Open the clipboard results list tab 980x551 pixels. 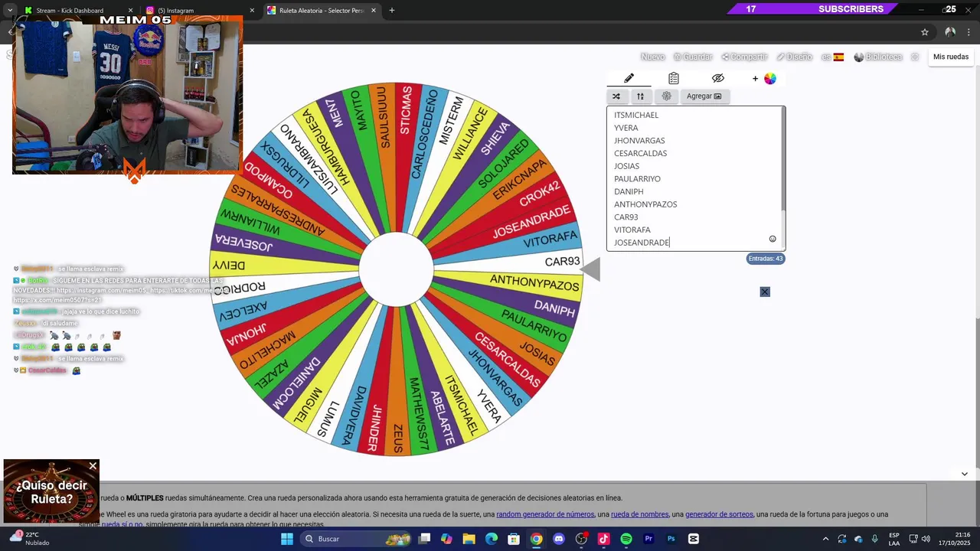pos(673,78)
